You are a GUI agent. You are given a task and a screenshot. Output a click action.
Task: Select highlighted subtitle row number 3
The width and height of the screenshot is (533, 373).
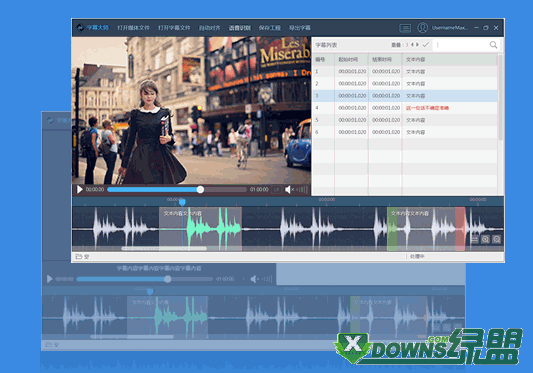405,96
